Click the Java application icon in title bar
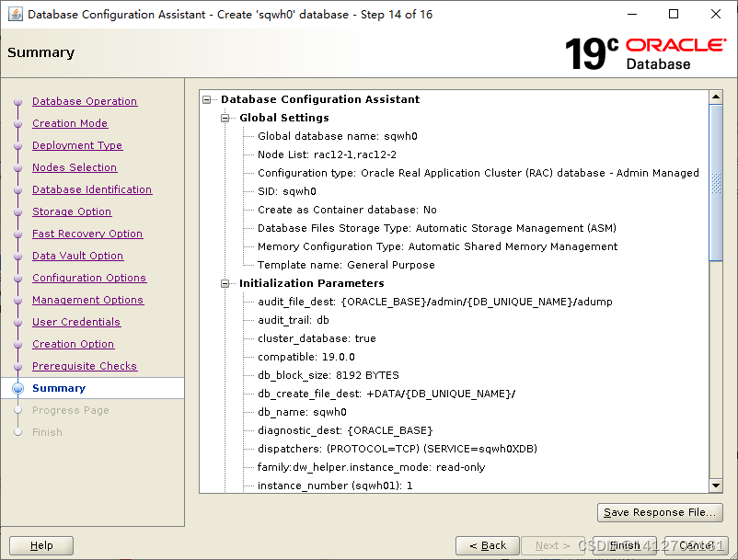 tap(15, 14)
